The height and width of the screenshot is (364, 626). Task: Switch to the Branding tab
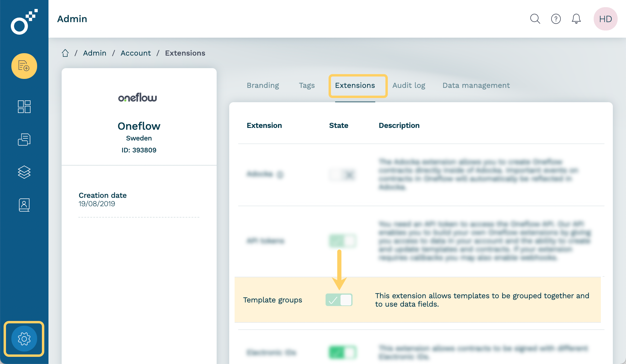click(x=263, y=85)
